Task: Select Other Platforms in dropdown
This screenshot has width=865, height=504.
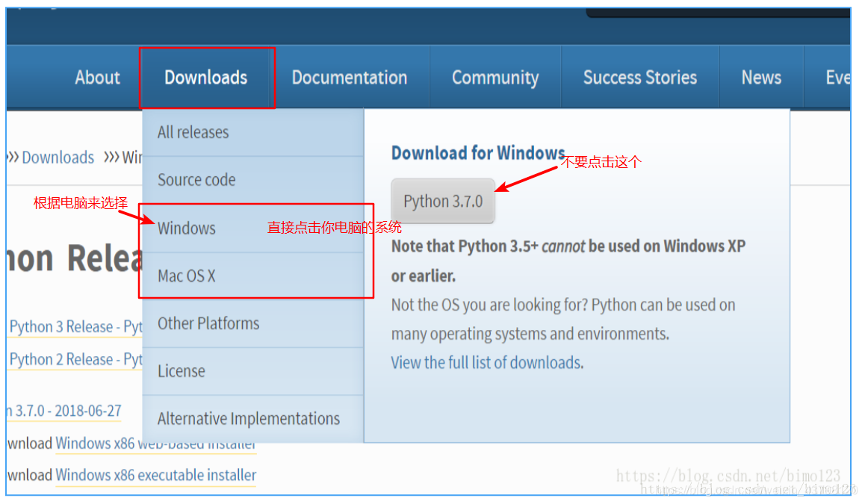Action: pos(253,323)
